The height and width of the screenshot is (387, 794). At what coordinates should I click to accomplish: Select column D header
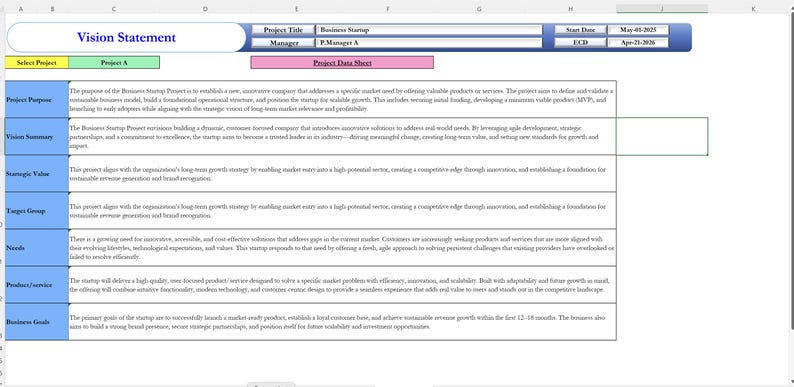point(205,9)
